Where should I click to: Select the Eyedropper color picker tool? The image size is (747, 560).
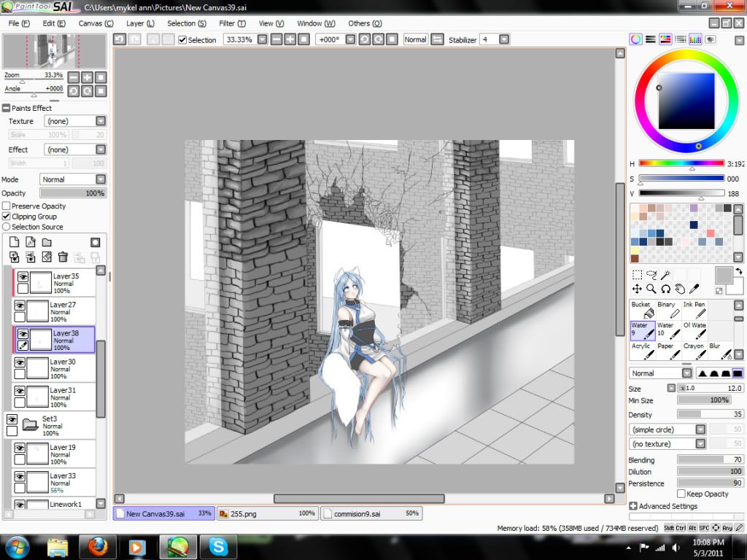(694, 289)
